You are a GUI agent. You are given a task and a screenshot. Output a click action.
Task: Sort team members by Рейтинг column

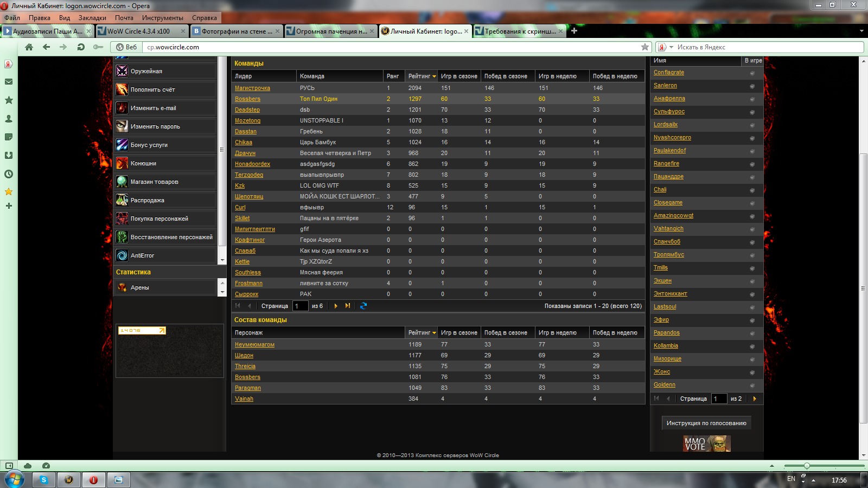pos(421,333)
